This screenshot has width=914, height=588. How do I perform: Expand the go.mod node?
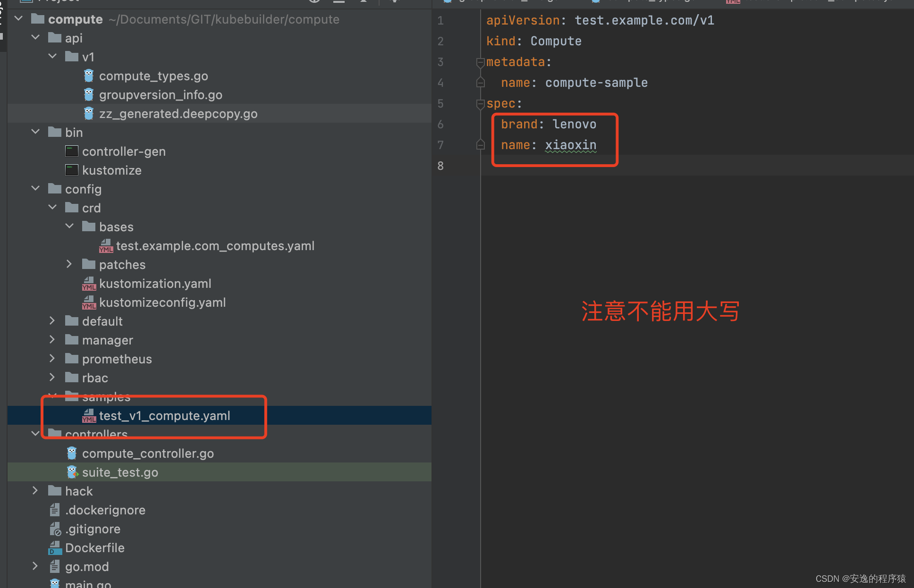[35, 566]
